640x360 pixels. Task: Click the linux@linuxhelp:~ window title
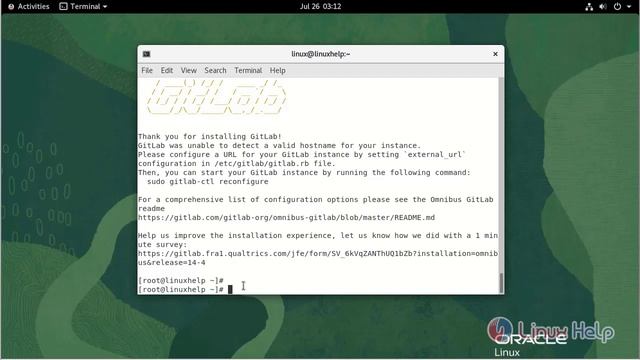click(320, 54)
